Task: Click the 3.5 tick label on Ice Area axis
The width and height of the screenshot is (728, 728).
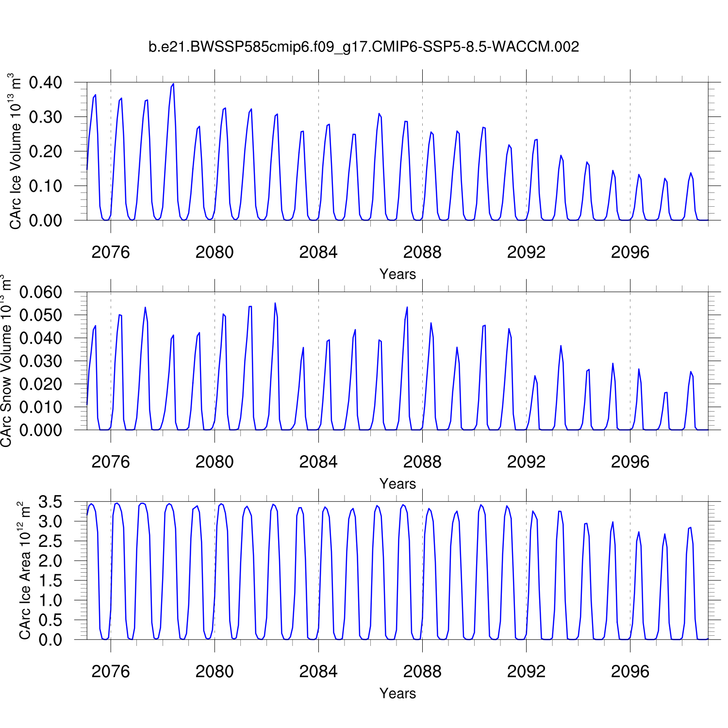Action: click(x=50, y=502)
